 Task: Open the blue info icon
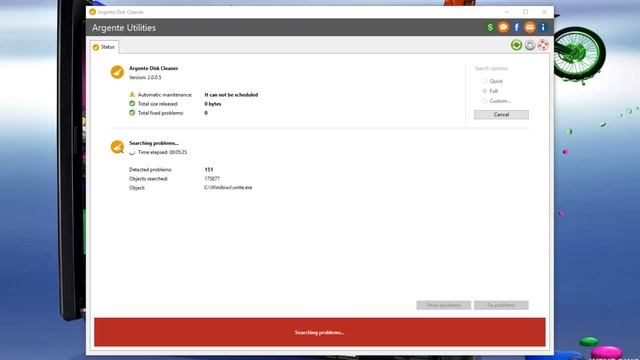543,27
